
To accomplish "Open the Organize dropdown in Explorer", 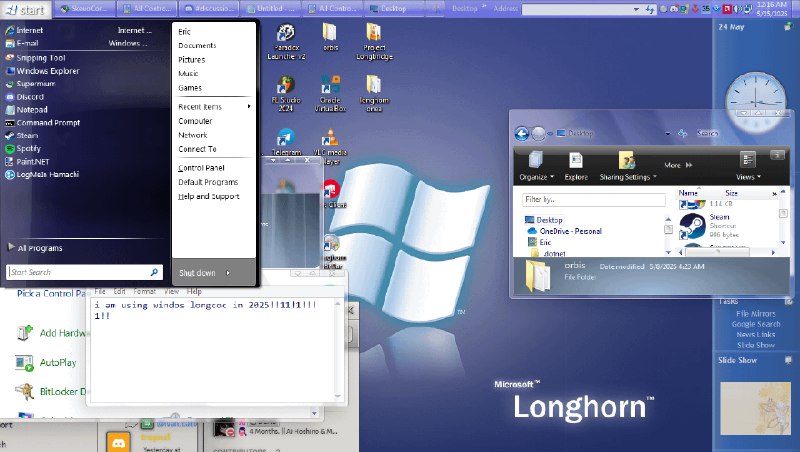I will click(x=536, y=167).
